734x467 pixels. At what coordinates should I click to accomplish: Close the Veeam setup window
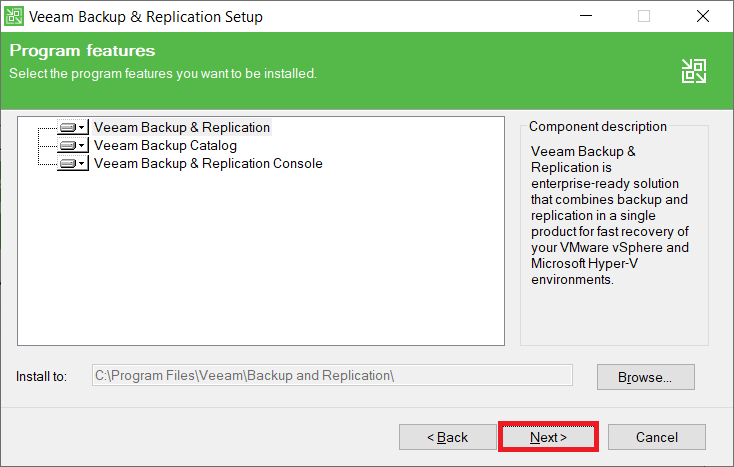click(x=703, y=17)
